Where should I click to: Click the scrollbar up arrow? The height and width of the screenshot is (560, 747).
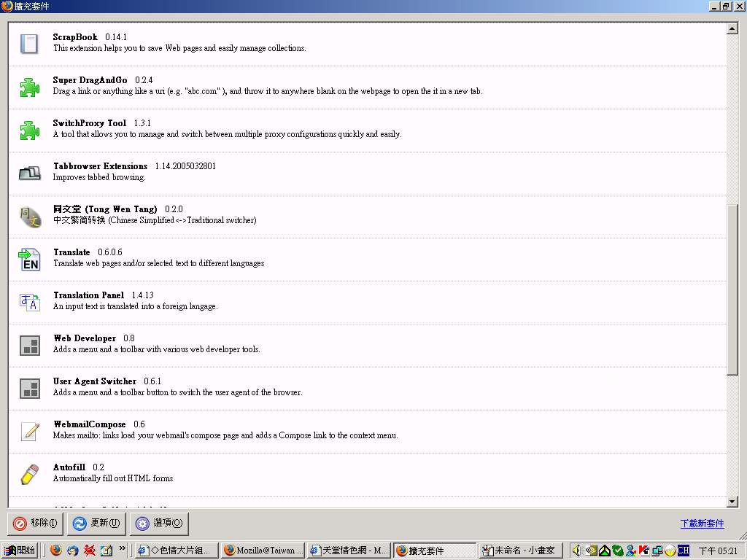click(732, 28)
